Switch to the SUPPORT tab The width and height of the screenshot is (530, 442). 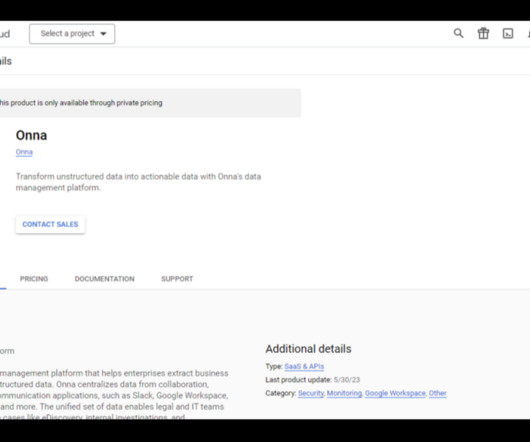tap(177, 279)
